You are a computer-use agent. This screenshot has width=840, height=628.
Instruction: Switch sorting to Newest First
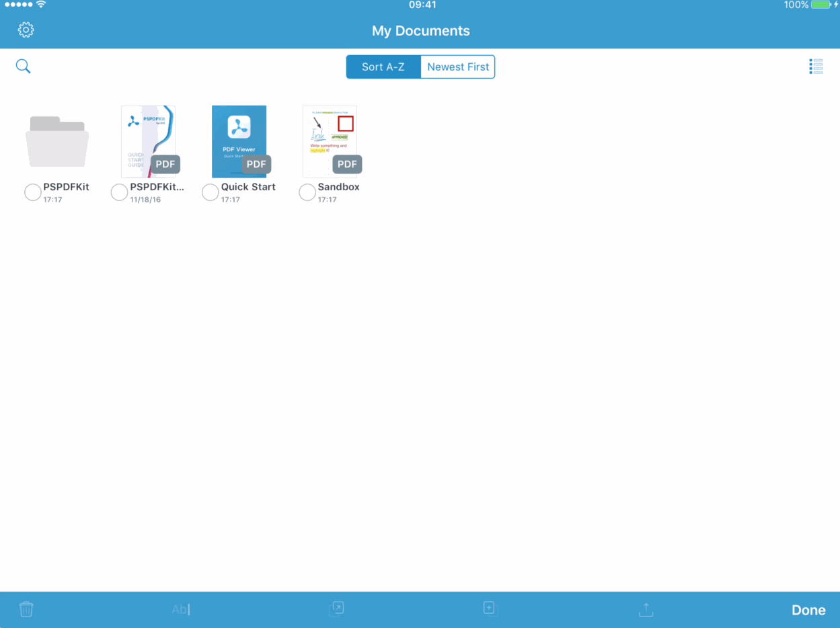click(458, 67)
